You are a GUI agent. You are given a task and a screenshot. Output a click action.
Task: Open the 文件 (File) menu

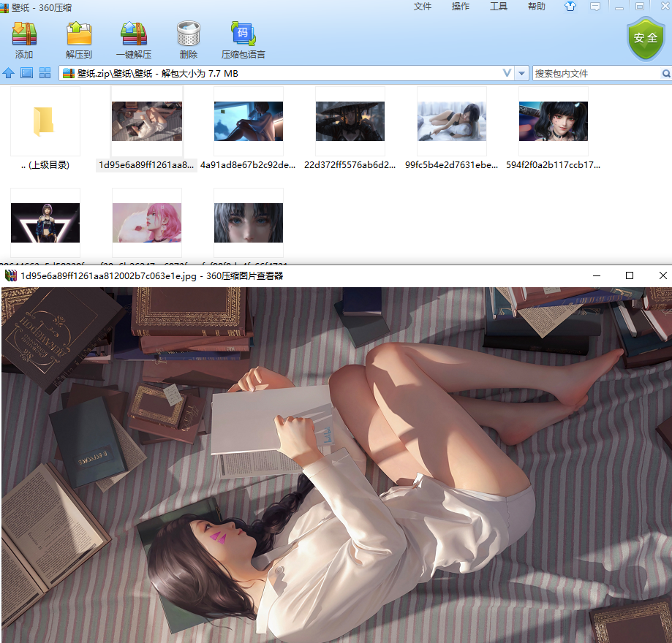(x=423, y=7)
